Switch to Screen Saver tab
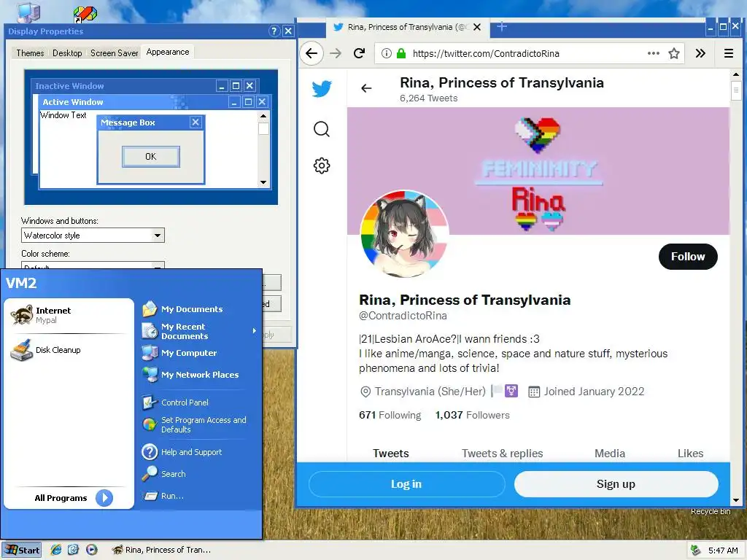This screenshot has height=560, width=747. [115, 52]
